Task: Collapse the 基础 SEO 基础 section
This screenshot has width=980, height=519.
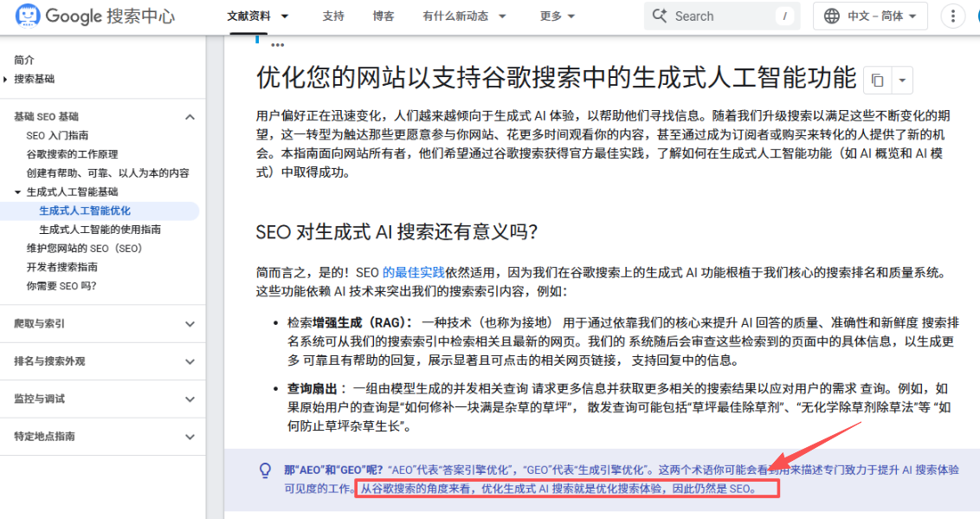Action: click(190, 117)
